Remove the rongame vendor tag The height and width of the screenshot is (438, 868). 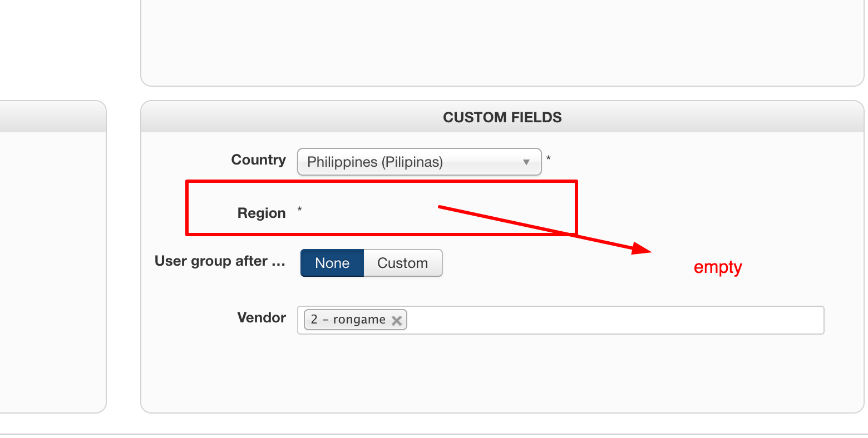click(x=396, y=320)
